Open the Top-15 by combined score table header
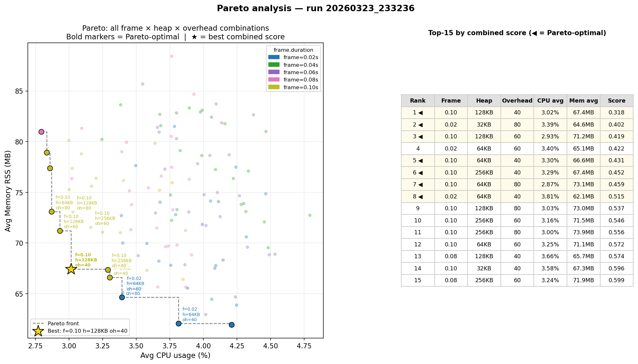 point(517,33)
